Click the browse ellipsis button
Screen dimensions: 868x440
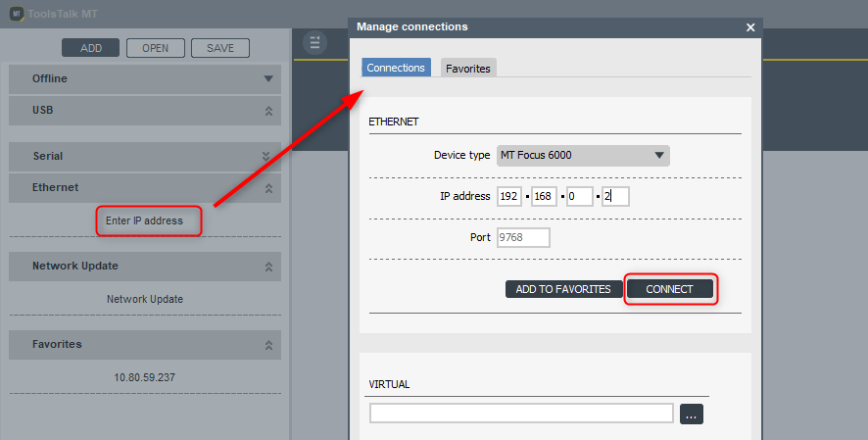(x=692, y=414)
